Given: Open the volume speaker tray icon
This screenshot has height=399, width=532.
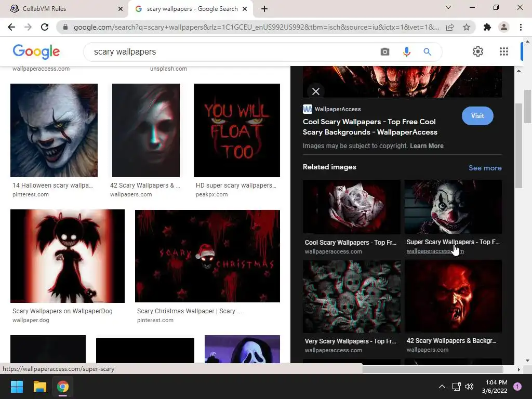Looking at the screenshot, I should point(469,387).
